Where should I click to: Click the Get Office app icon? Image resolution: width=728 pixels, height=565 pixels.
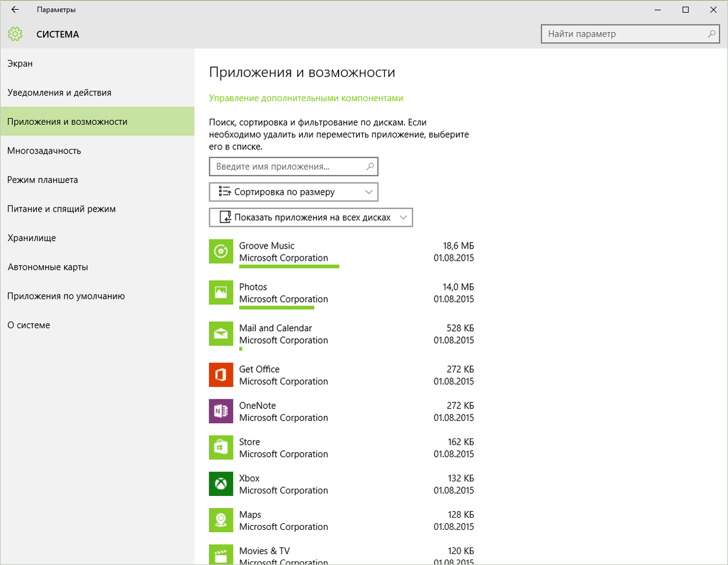[x=221, y=375]
